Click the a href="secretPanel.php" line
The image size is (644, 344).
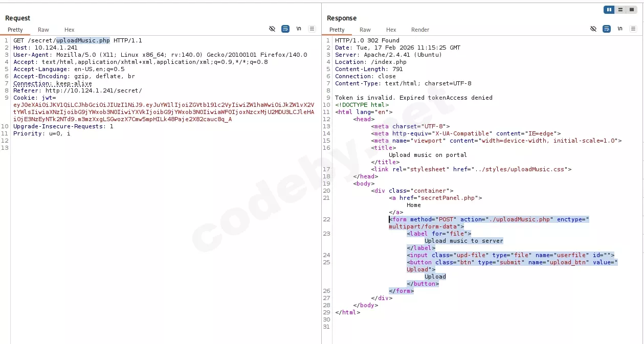click(x=435, y=198)
